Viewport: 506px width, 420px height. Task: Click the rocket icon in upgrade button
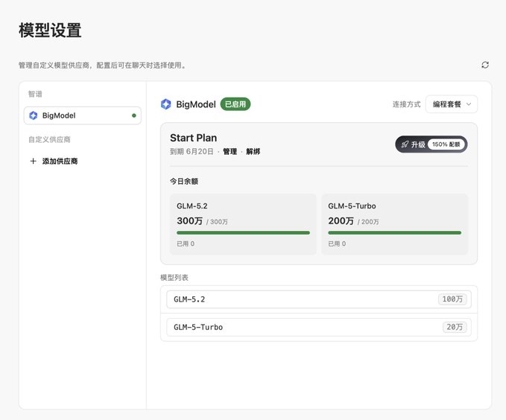coord(405,144)
